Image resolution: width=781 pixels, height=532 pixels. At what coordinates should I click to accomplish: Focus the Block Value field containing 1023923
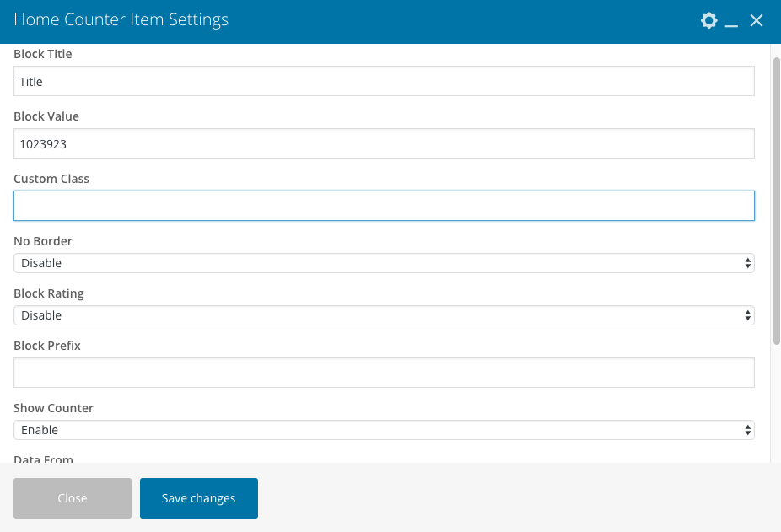(384, 144)
